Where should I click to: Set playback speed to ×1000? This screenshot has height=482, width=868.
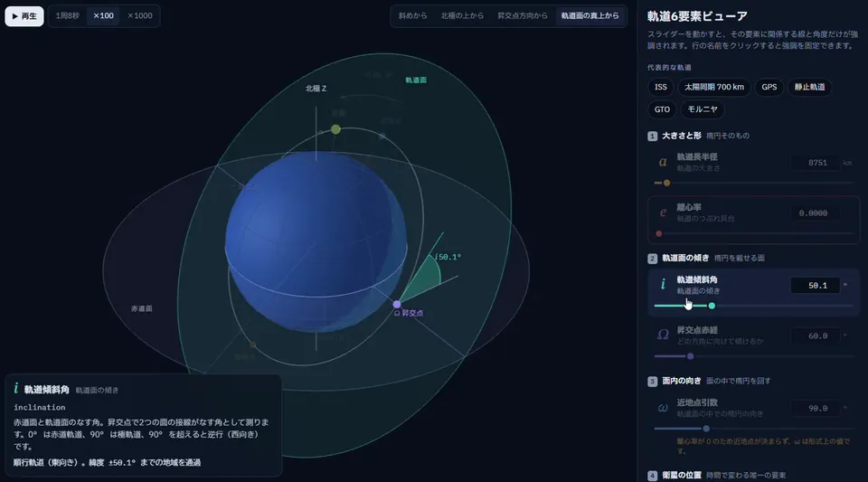point(140,16)
